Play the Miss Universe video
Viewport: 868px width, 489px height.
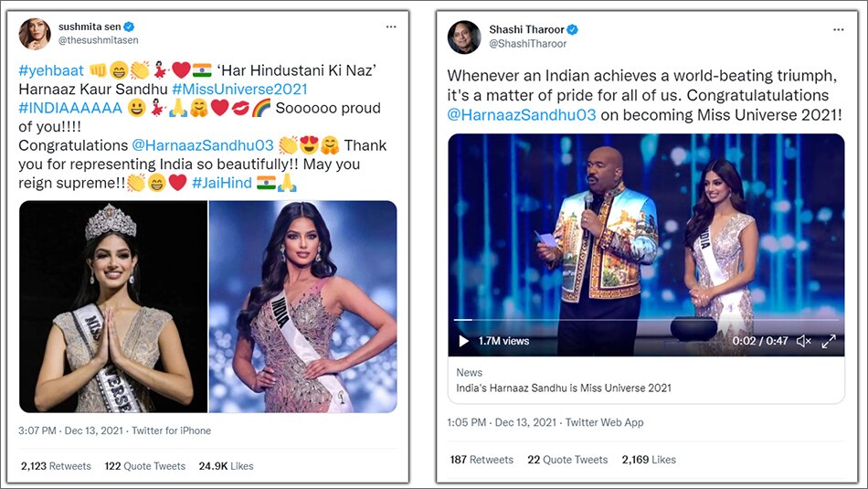(x=464, y=341)
